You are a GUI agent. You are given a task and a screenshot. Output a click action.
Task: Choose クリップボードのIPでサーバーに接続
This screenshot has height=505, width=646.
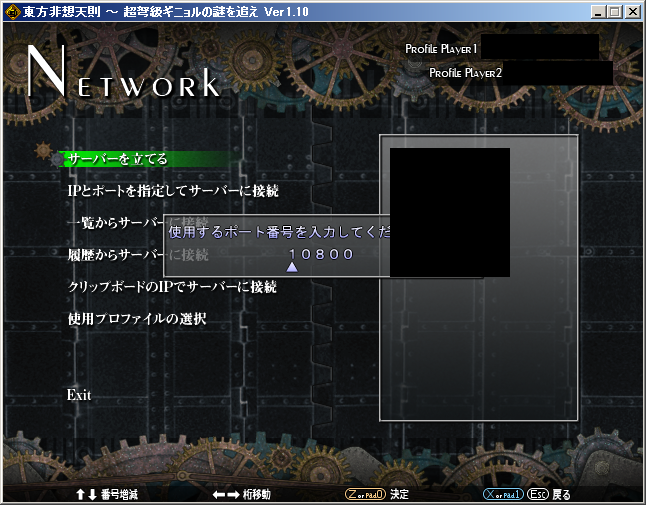pos(172,287)
